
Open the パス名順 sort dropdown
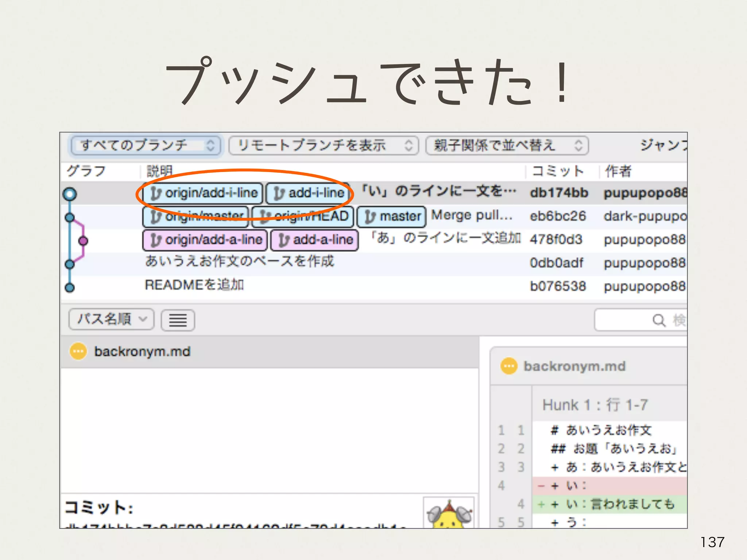click(111, 319)
